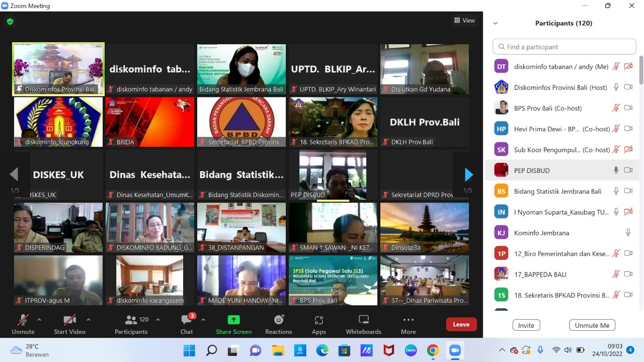Select the Dinsosp3a temple video tile
This screenshot has width=644, height=362.
[425, 227]
